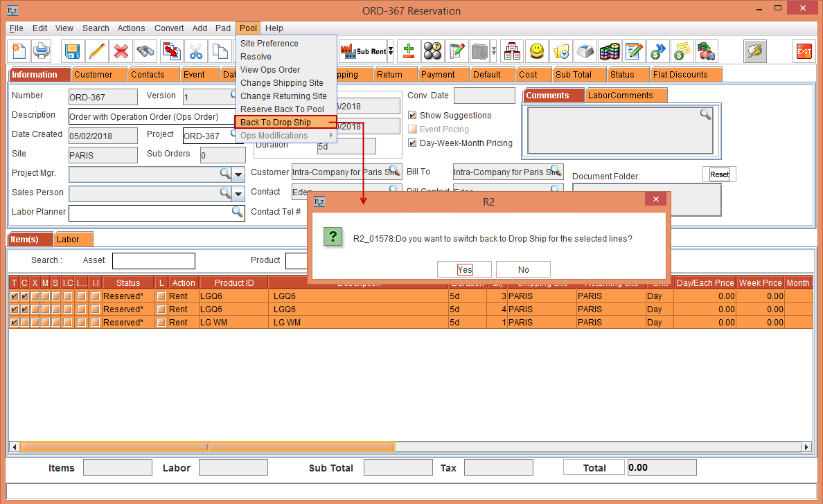The image size is (823, 504).
Task: Click the yellow smiley face icon
Action: [x=536, y=51]
